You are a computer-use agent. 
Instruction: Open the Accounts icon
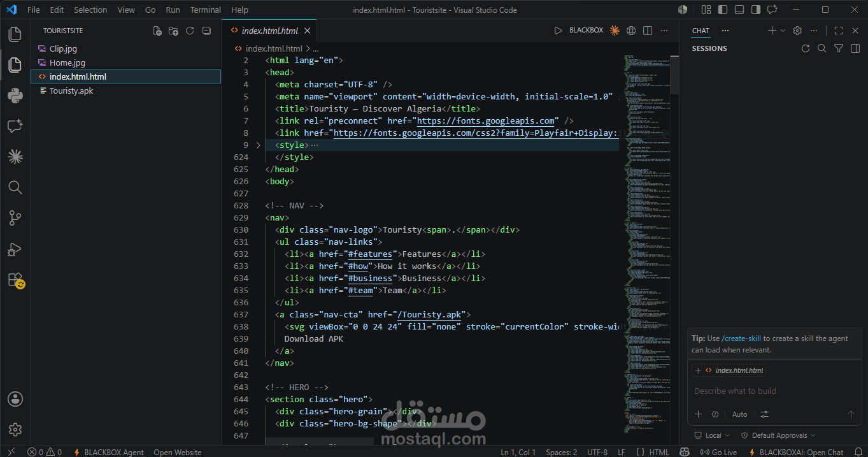click(15, 399)
